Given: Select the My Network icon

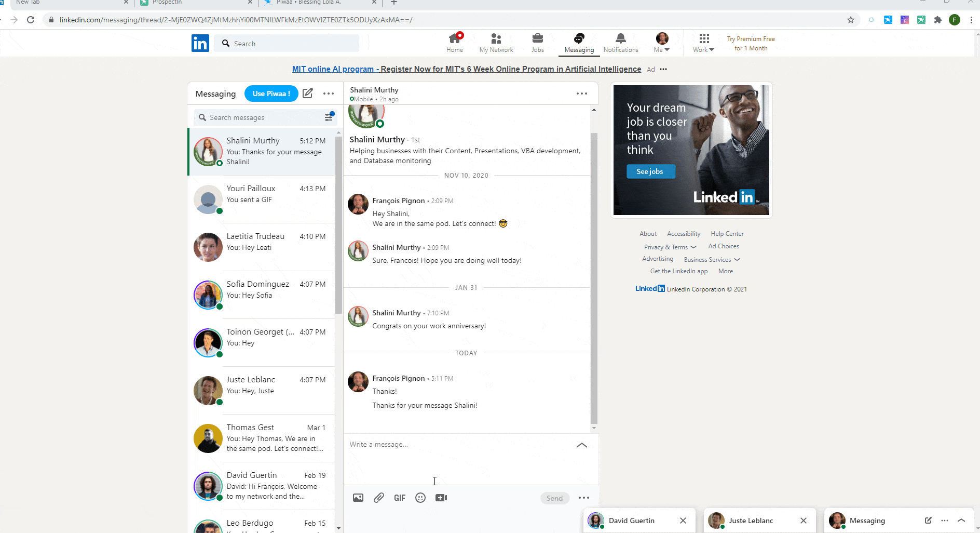Looking at the screenshot, I should 496,42.
